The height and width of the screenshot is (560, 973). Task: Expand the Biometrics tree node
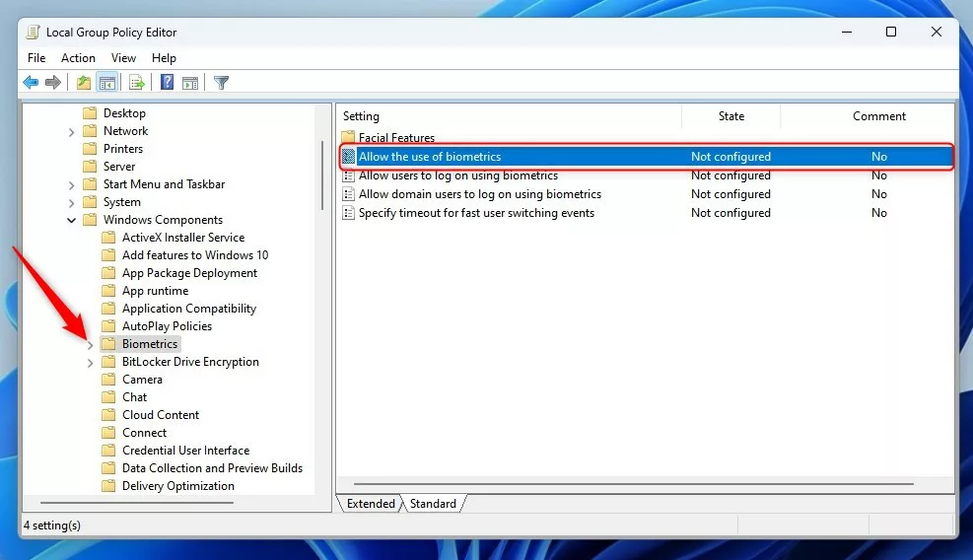pos(90,344)
